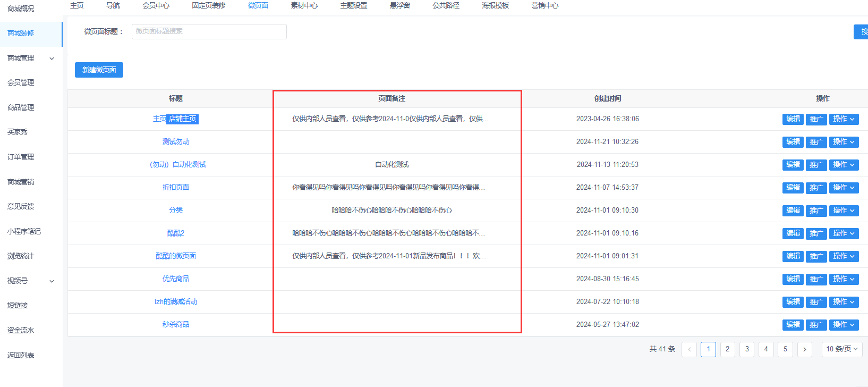
Task: Switch to 素材中心 tab
Action: coord(304,5)
